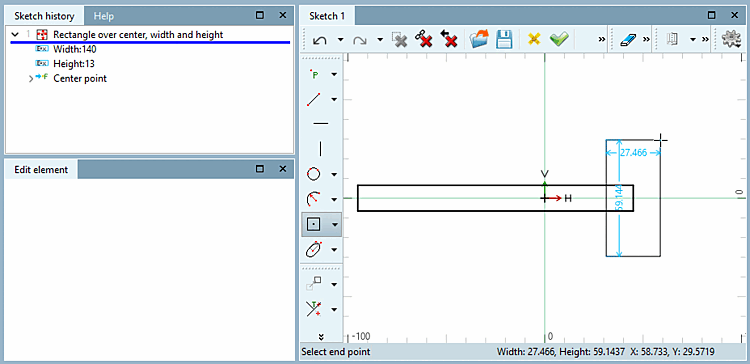Select the Sketch 1 tab
This screenshot has height=364, width=750.
click(x=327, y=16)
